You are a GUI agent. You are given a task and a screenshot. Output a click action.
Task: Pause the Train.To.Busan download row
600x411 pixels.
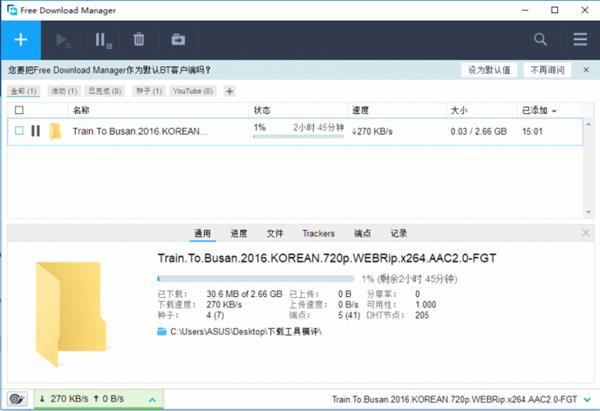tap(36, 131)
